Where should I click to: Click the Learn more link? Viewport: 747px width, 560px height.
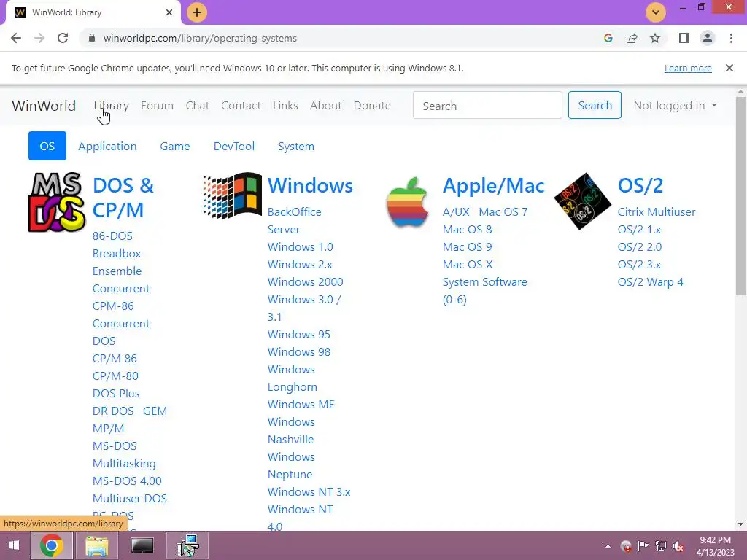point(688,68)
